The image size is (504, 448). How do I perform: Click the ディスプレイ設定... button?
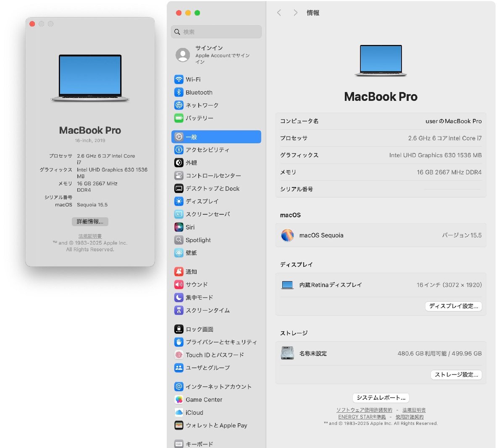click(x=454, y=306)
